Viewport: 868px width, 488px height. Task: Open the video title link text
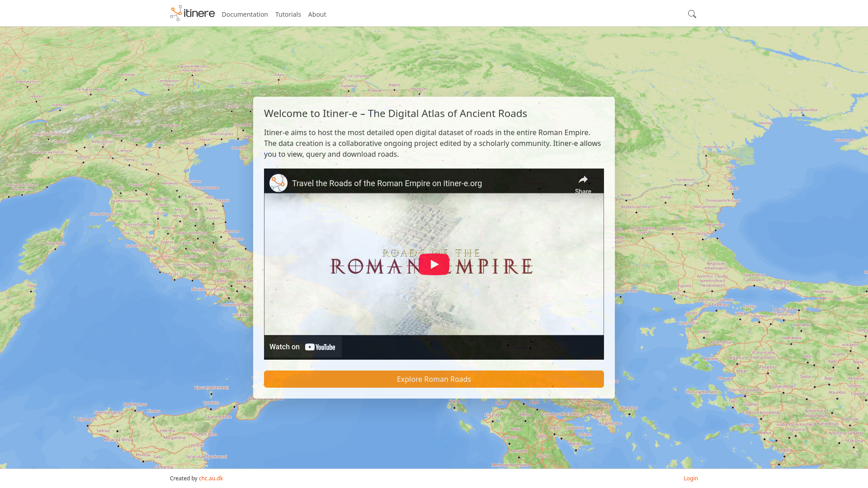coord(387,183)
